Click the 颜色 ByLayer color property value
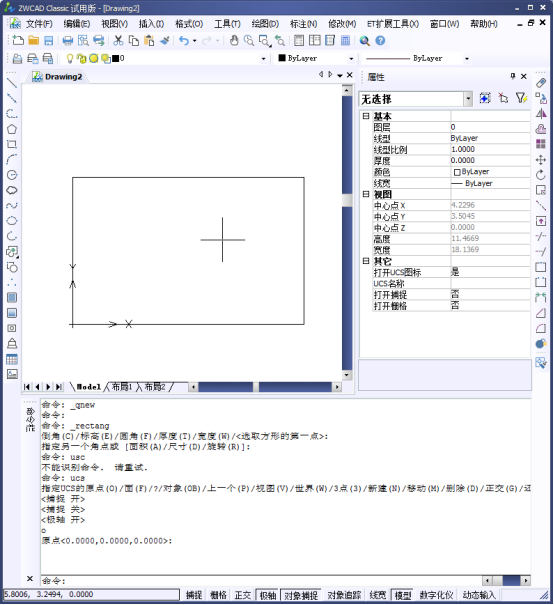This screenshot has height=605, width=554. (490, 172)
